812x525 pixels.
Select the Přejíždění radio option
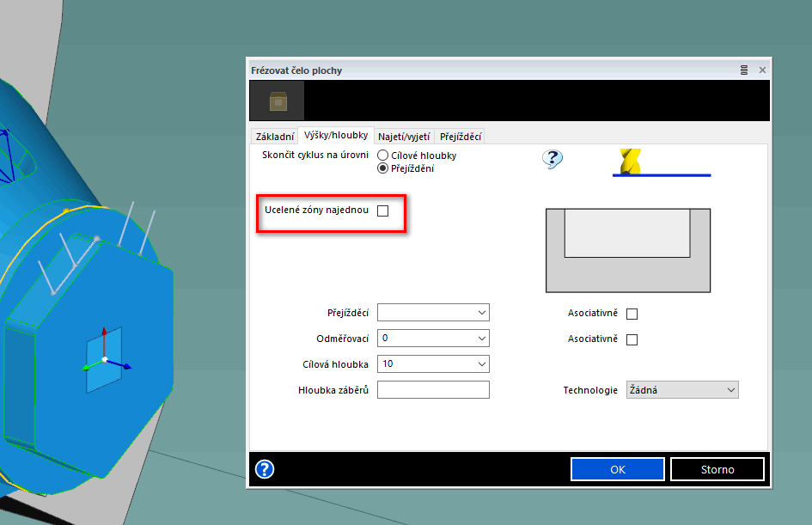tap(383, 168)
